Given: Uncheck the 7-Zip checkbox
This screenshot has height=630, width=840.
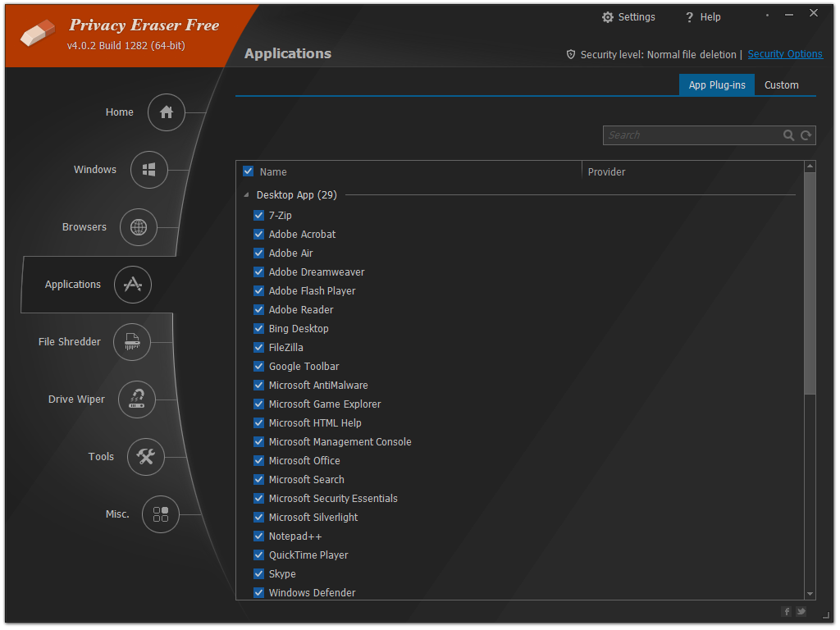Looking at the screenshot, I should coord(258,216).
